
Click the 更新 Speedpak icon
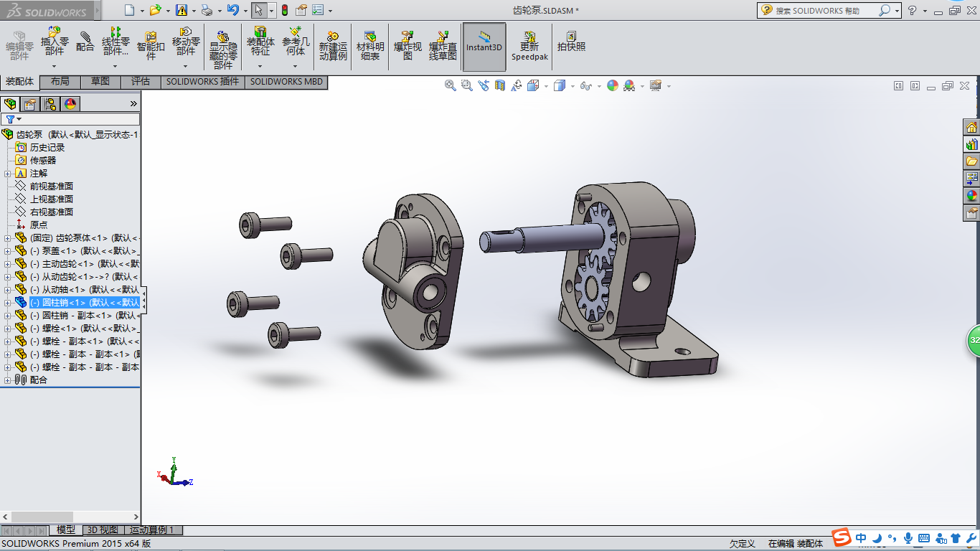click(x=529, y=46)
